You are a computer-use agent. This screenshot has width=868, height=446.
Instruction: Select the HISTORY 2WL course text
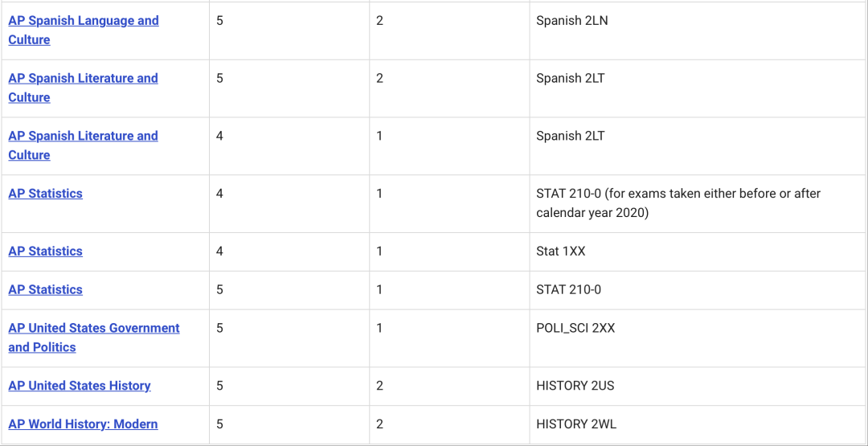coord(576,424)
